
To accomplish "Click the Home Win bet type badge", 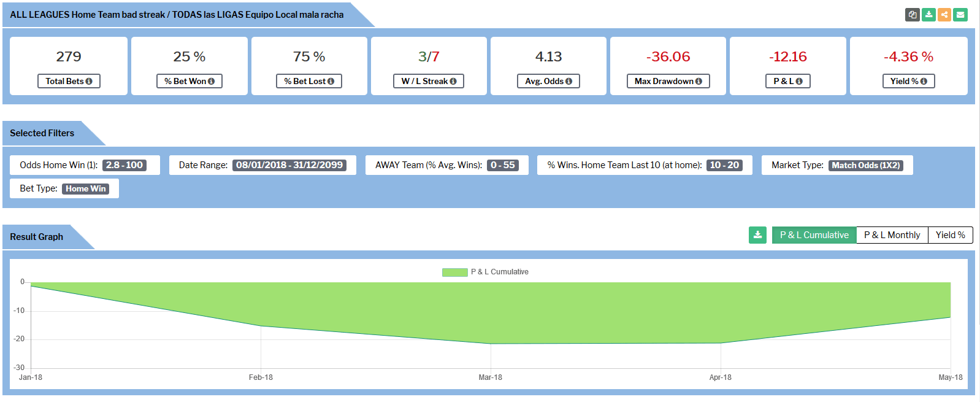I will pyautogui.click(x=86, y=188).
